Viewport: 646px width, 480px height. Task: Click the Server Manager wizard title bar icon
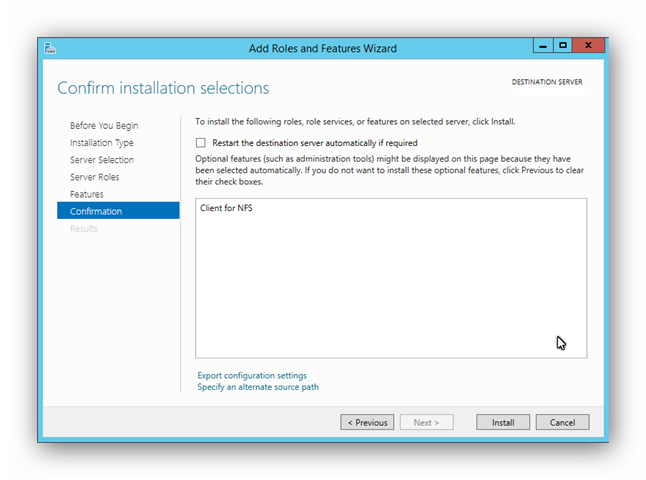pyautogui.click(x=50, y=48)
